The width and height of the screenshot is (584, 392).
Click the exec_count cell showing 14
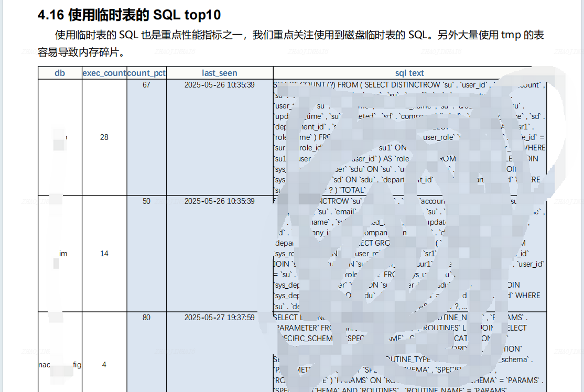point(104,254)
